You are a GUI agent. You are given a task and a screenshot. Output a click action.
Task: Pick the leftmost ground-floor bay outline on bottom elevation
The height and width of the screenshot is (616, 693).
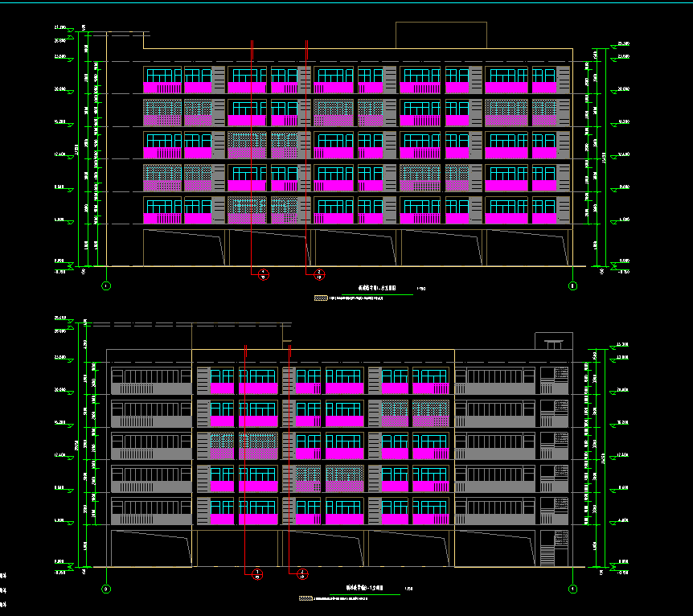point(153,548)
